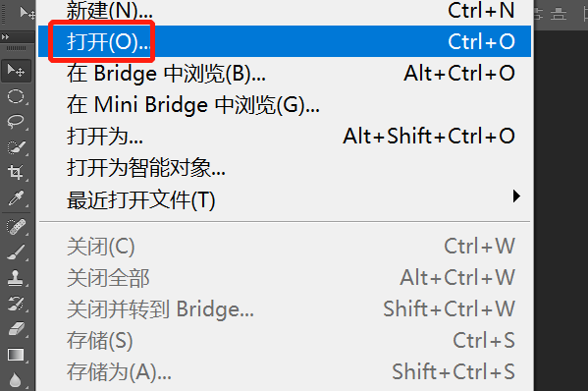Select the Lasso tool

(16, 122)
